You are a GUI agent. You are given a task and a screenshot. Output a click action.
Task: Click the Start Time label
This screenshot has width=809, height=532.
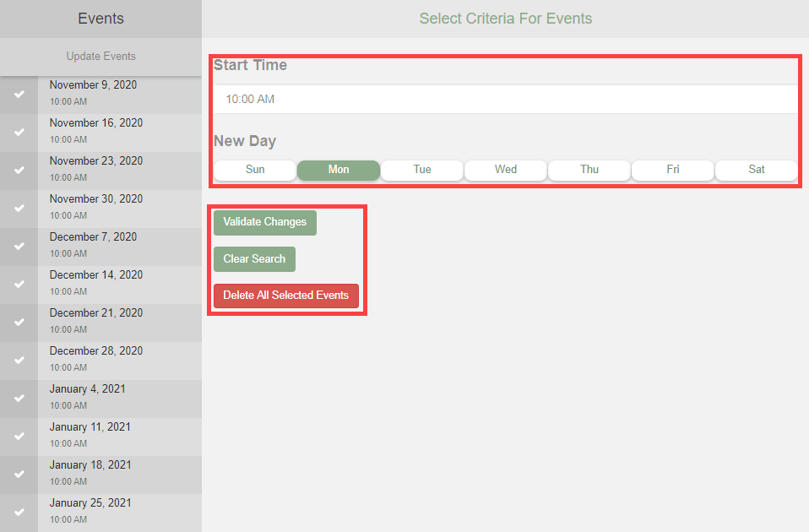(250, 65)
